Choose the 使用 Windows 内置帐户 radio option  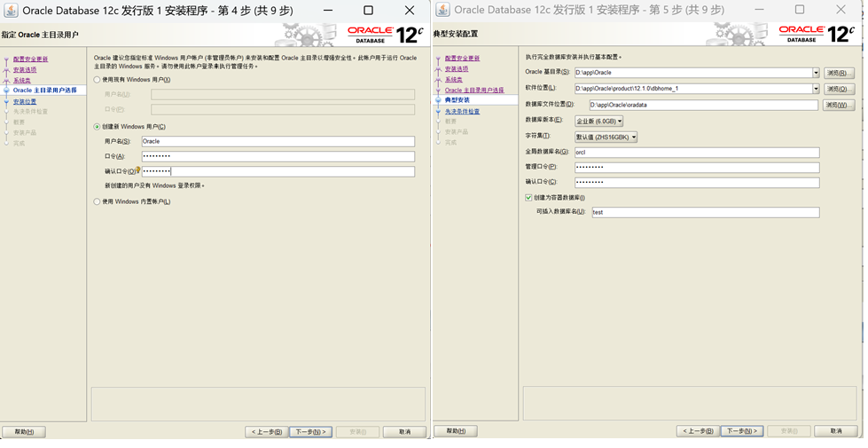click(x=97, y=201)
